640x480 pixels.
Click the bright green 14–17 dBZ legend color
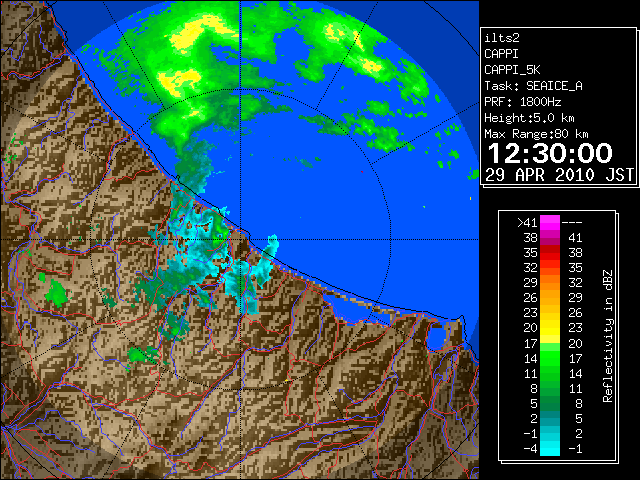click(x=550, y=358)
